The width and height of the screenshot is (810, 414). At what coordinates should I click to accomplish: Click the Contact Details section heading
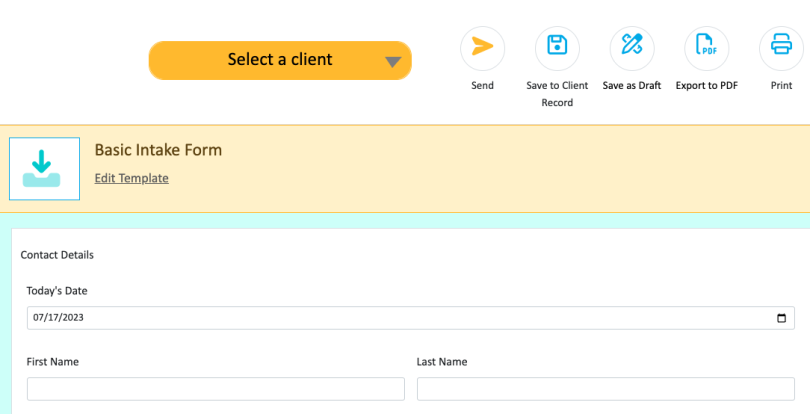(x=57, y=255)
